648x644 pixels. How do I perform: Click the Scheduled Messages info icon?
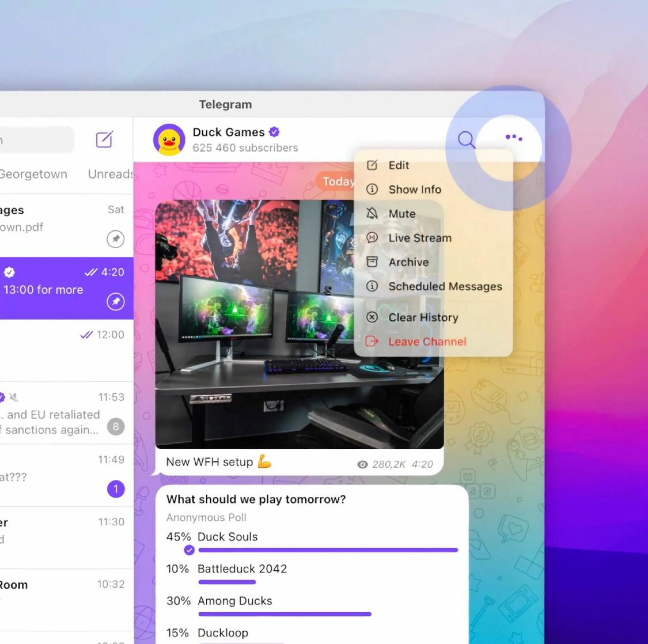tap(372, 286)
